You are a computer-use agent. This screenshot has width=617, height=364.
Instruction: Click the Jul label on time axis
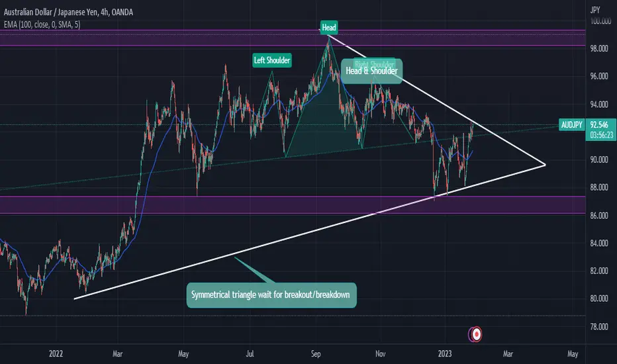(250, 353)
